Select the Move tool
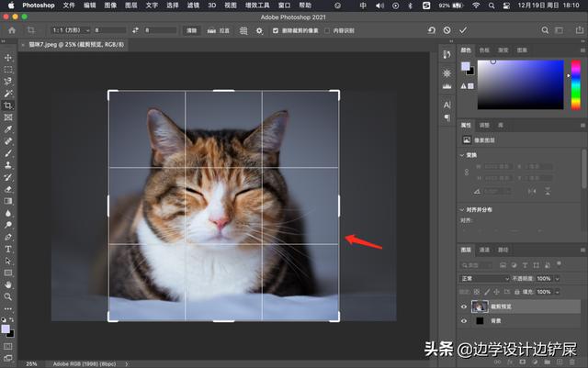 pyautogui.click(x=8, y=57)
